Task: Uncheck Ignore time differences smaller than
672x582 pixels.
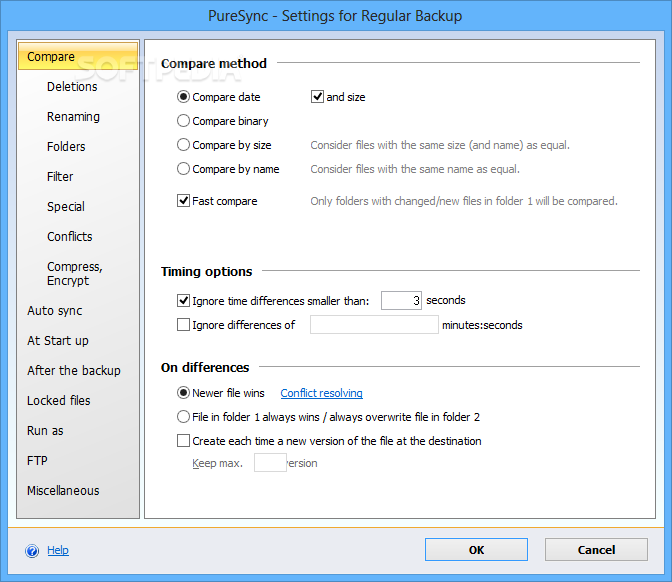Action: pyautogui.click(x=183, y=301)
